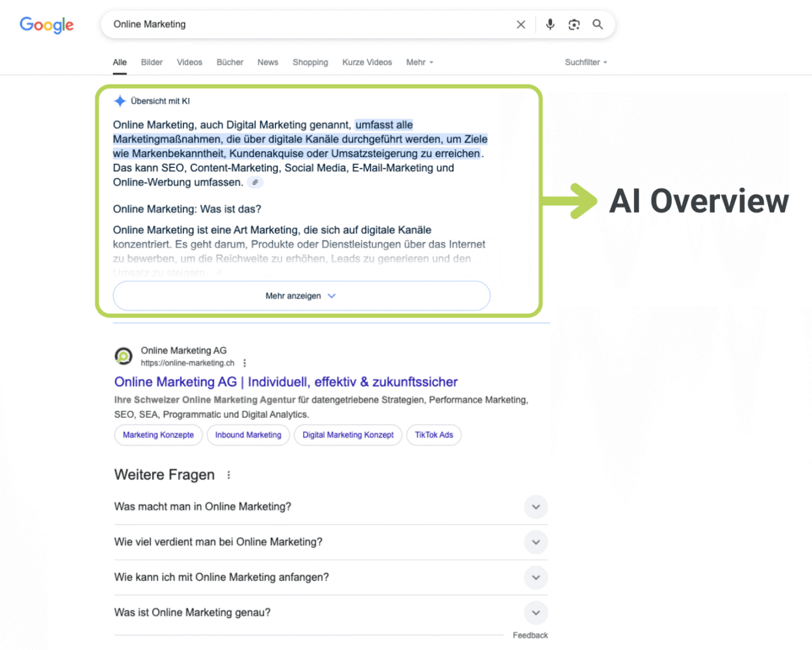Submit search with magnifier icon
Screen dimensions: 812x650
pyautogui.click(x=597, y=24)
